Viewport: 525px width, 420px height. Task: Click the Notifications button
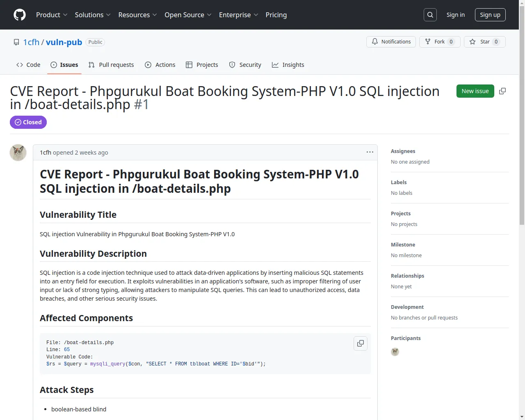[391, 42]
